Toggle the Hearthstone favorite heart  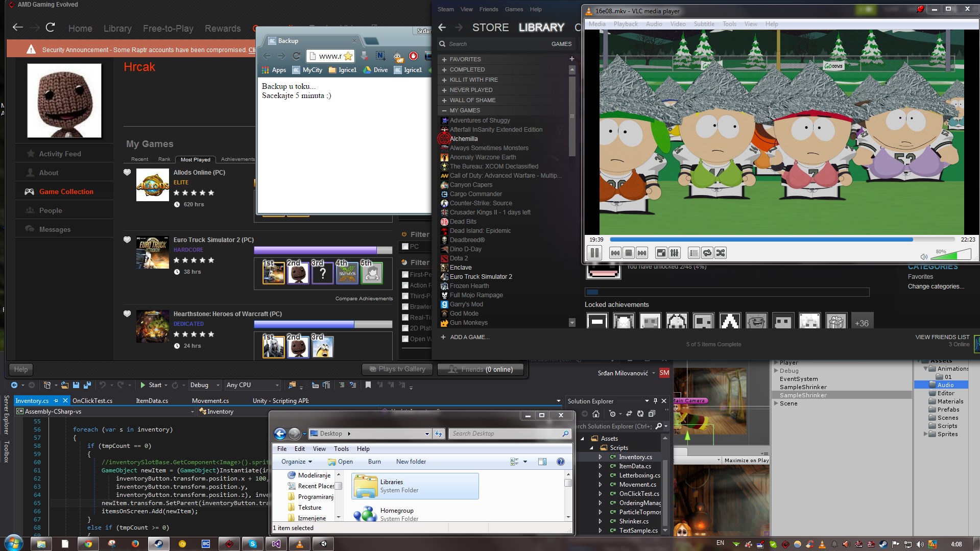pos(127,314)
